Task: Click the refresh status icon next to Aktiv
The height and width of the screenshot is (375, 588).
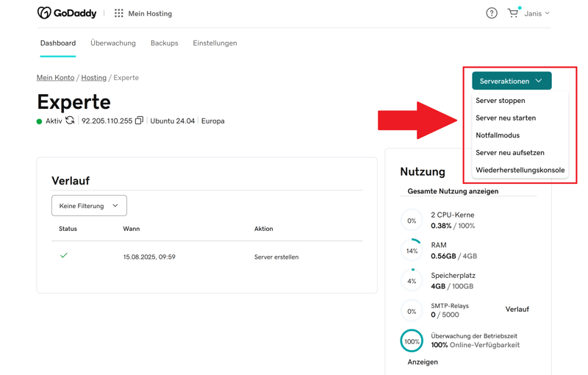Action: click(x=70, y=121)
